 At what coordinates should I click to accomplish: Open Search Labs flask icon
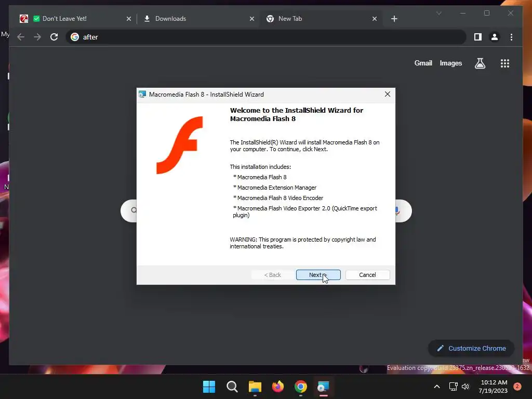480,63
